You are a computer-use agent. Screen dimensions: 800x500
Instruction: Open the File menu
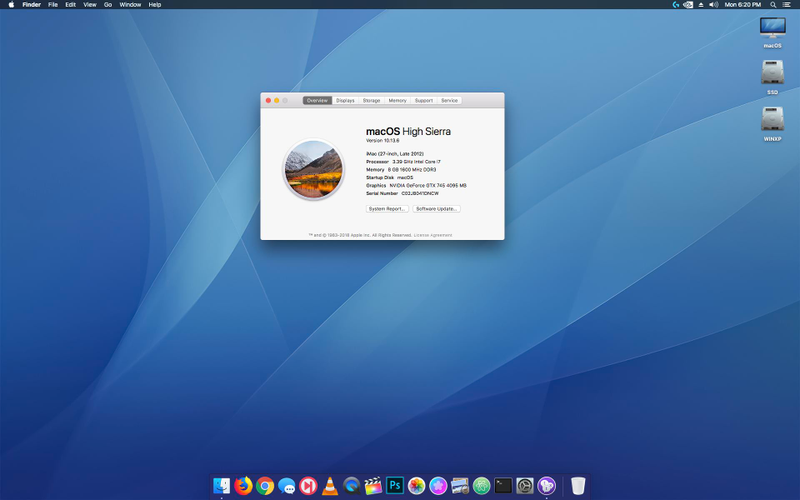(53, 5)
